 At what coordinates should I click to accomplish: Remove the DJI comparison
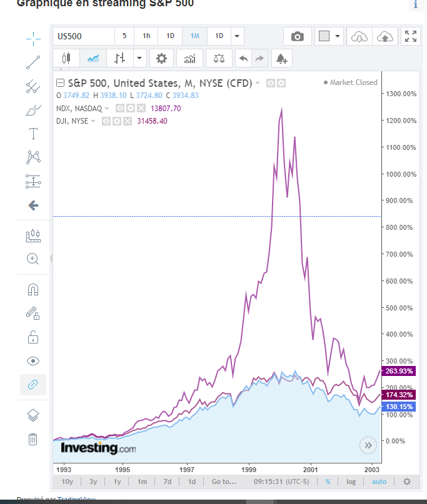point(128,121)
